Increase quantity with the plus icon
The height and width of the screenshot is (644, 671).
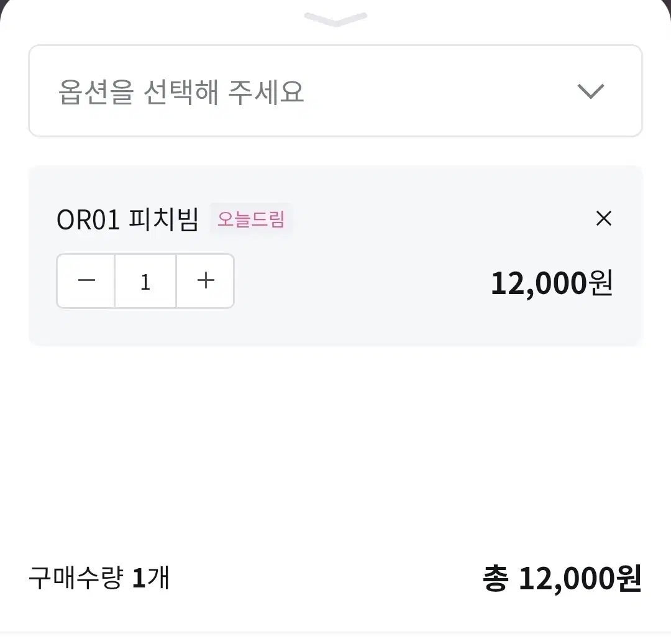click(x=206, y=281)
